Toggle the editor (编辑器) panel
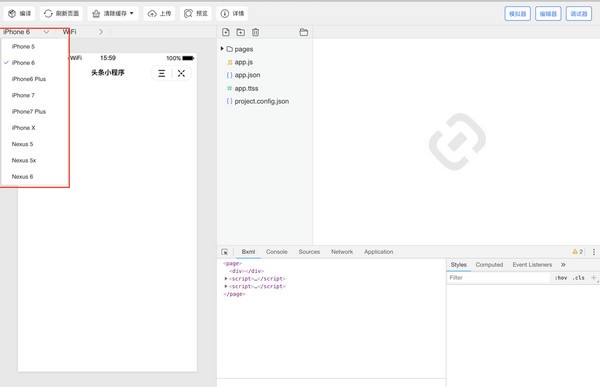Image resolution: width=600 pixels, height=387 pixels. coord(548,14)
